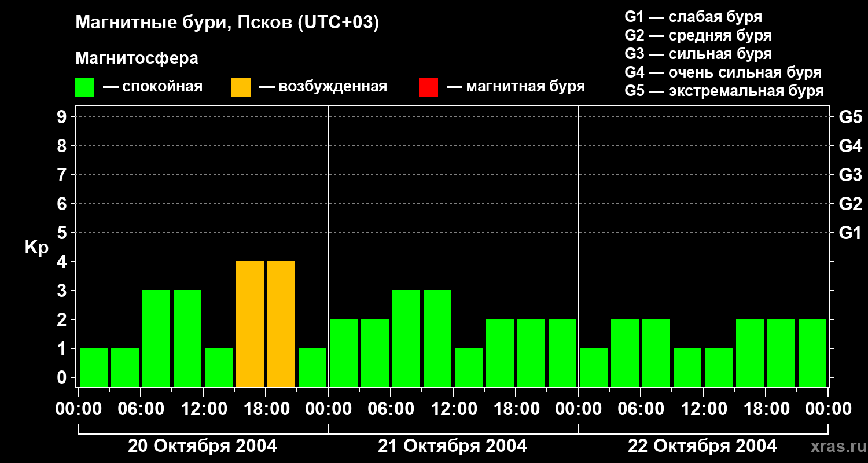
Task: Click the 'G1' tick label on the right axis
Action: pos(851,233)
